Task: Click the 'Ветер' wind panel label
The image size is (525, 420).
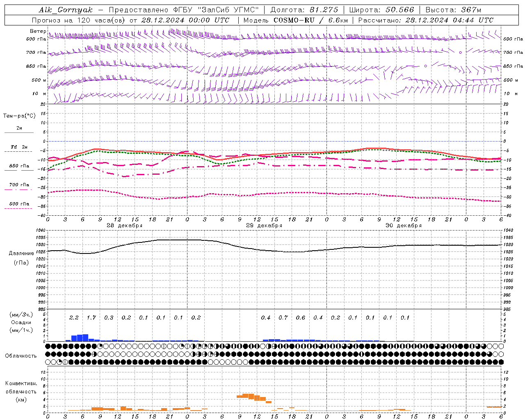Action: click(x=38, y=31)
